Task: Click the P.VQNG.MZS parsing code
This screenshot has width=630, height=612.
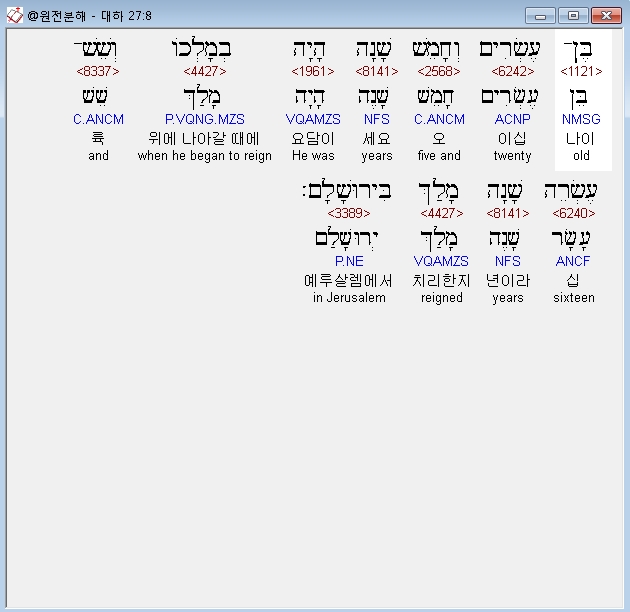Action: coord(205,119)
